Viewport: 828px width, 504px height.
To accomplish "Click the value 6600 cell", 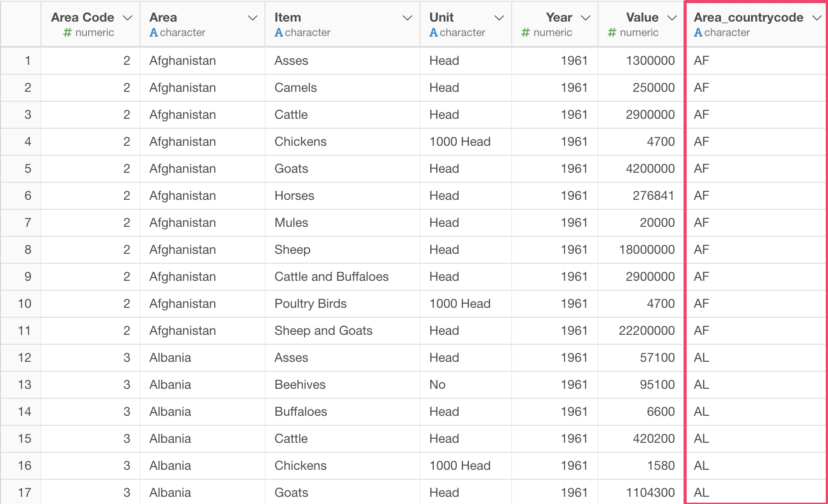I will [x=641, y=412].
